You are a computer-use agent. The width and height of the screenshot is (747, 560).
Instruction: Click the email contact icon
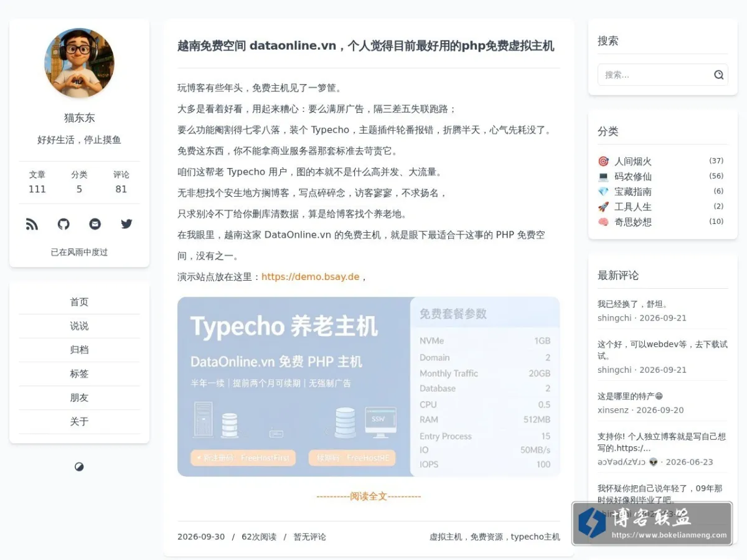(95, 224)
